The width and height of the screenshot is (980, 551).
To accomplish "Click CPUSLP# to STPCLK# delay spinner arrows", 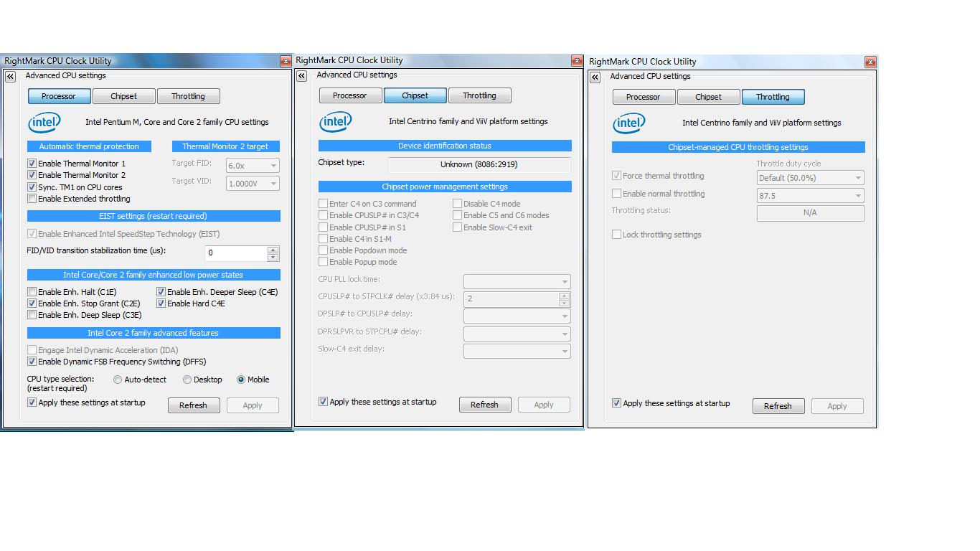I will [565, 298].
